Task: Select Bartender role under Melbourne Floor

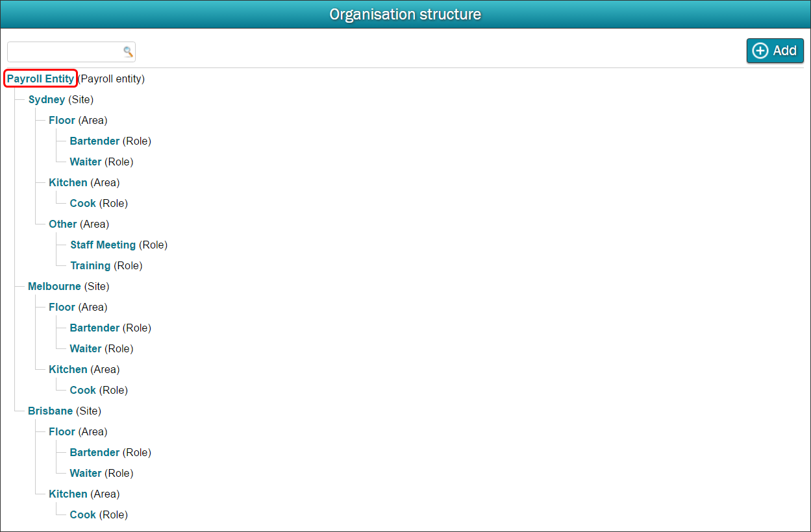Action: point(95,328)
